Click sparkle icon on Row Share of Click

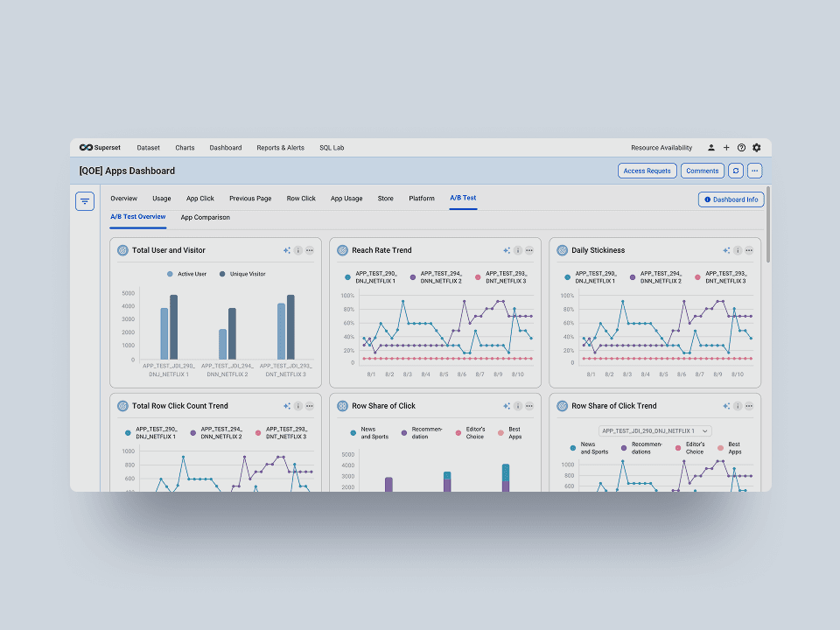pos(507,406)
